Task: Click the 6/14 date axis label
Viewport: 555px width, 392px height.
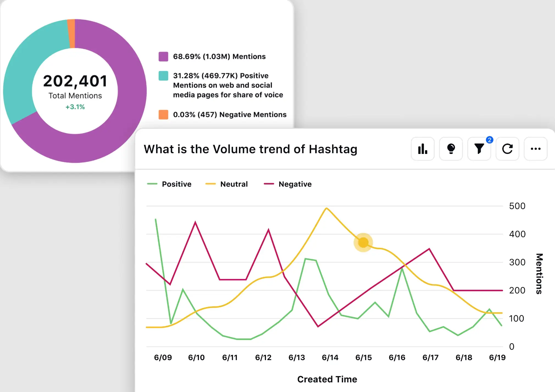Action: click(330, 357)
